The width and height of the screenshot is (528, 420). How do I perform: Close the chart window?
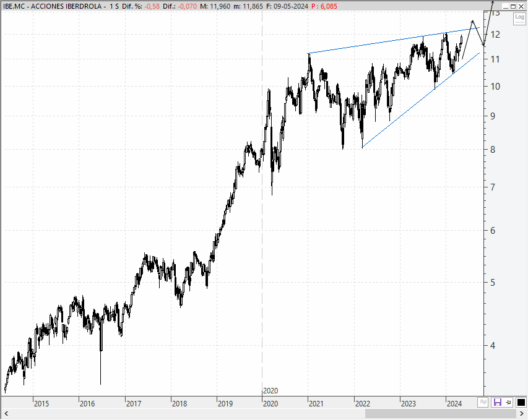pos(521,6)
